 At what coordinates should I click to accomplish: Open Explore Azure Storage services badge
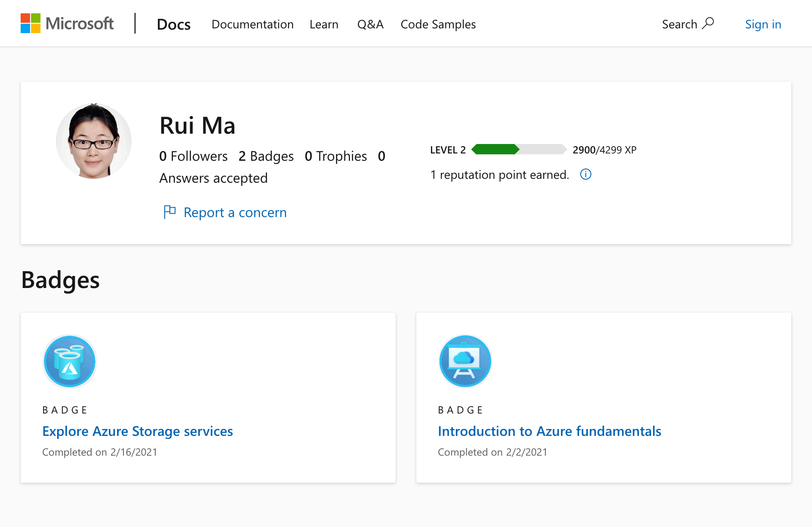point(138,431)
